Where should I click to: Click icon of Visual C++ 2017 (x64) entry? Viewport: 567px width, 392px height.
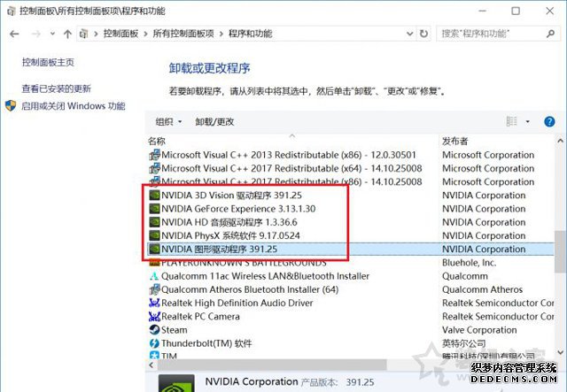[x=154, y=168]
